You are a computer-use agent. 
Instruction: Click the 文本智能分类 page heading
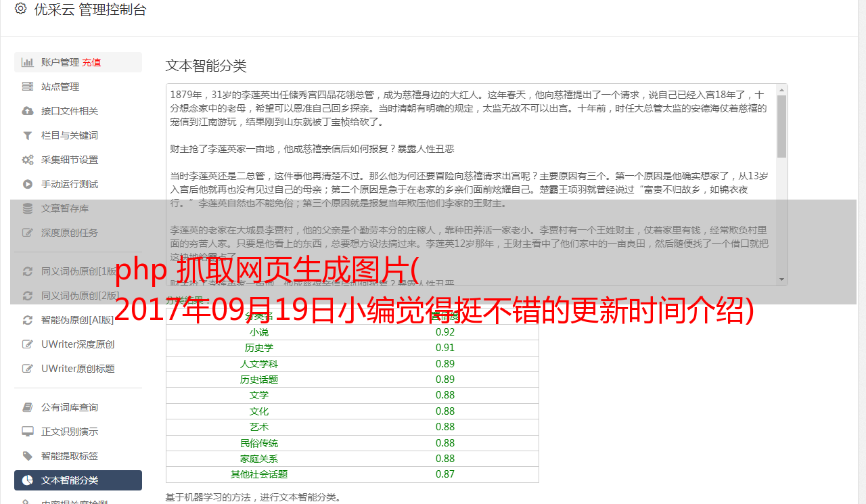pos(206,66)
